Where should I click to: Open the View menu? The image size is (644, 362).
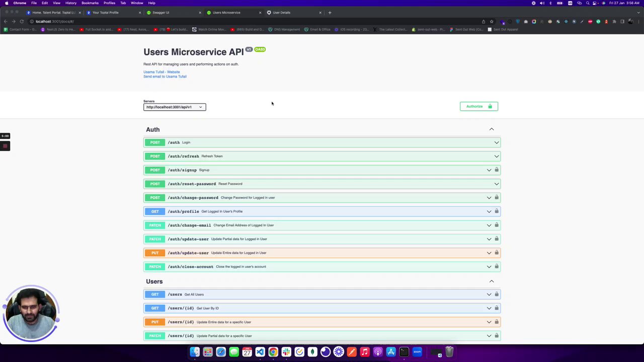pos(57,3)
